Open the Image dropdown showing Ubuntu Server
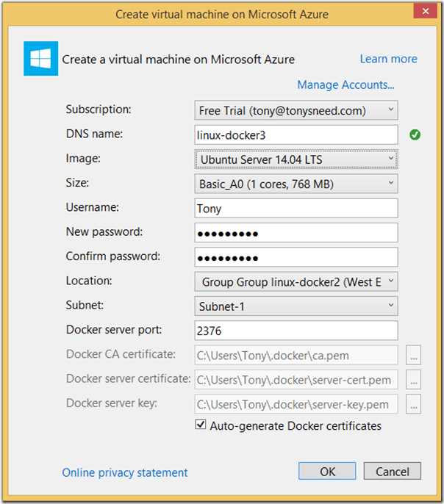The image size is (444, 504). (x=296, y=159)
